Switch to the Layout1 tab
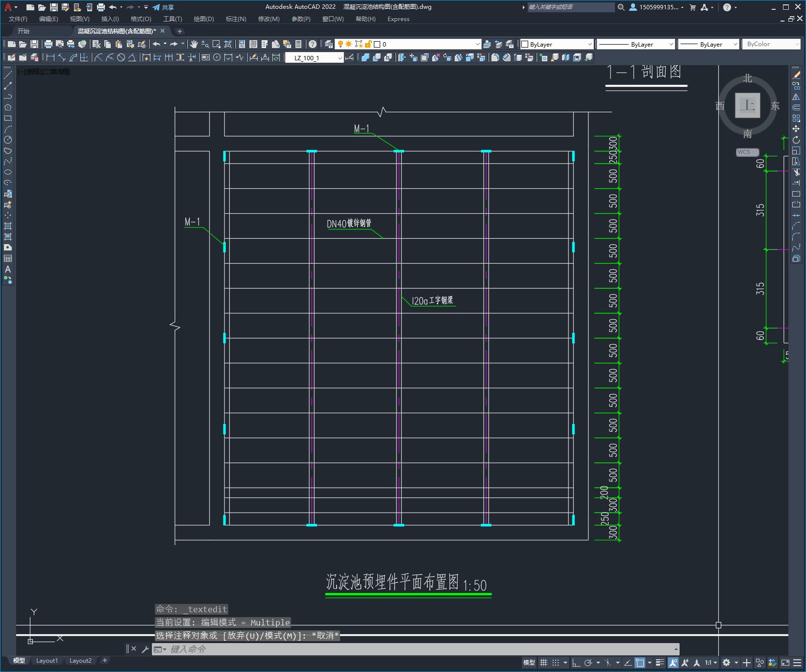Viewport: 806px width, 672px height. [x=47, y=661]
